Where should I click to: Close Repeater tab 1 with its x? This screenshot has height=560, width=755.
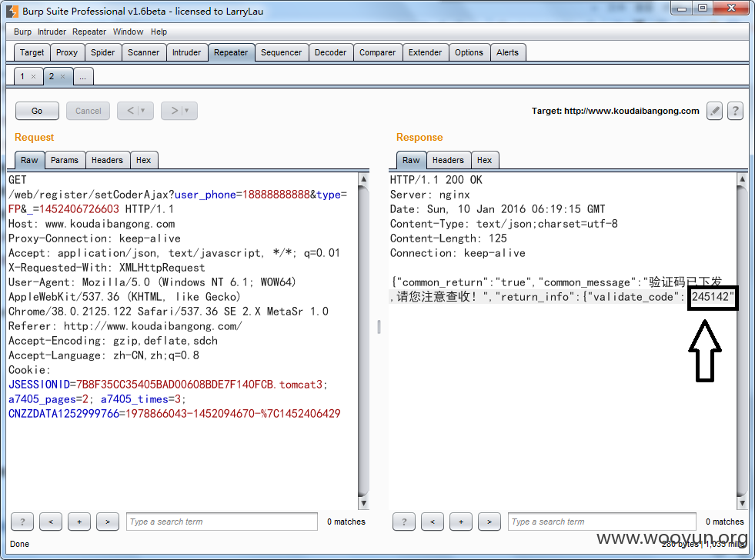(33, 76)
